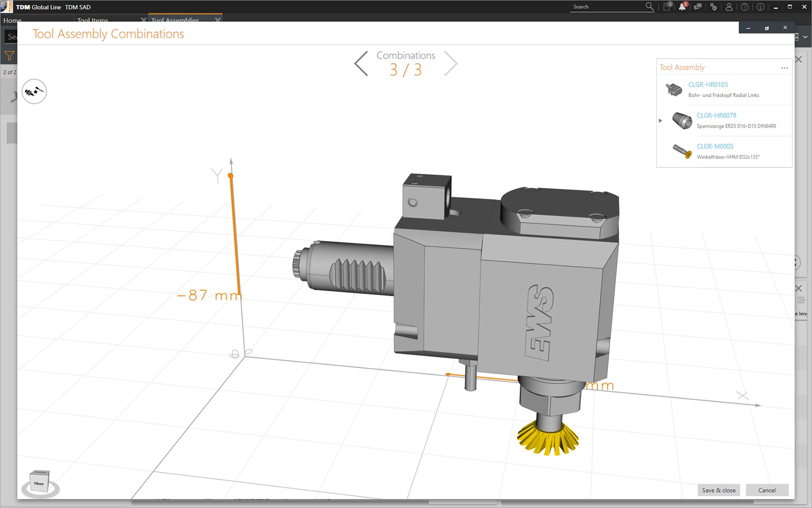
Task: Open the user profile icon
Action: pos(729,7)
